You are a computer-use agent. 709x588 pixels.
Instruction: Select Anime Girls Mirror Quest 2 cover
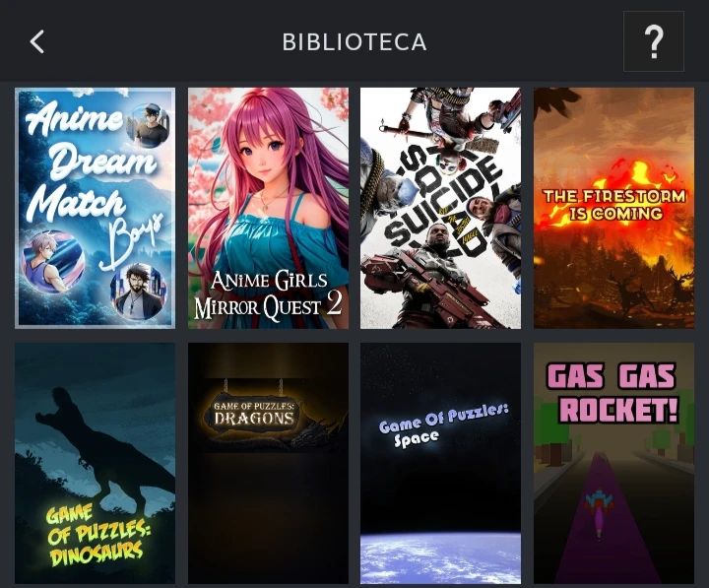(268, 208)
